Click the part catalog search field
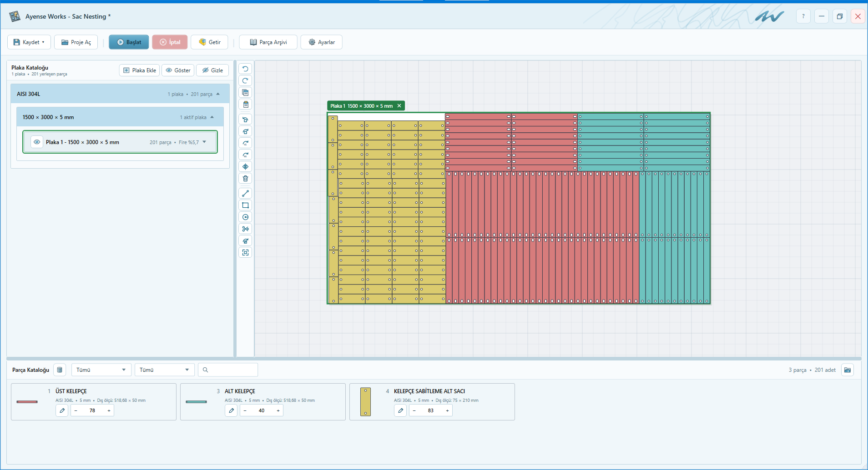868x470 pixels. pos(228,370)
